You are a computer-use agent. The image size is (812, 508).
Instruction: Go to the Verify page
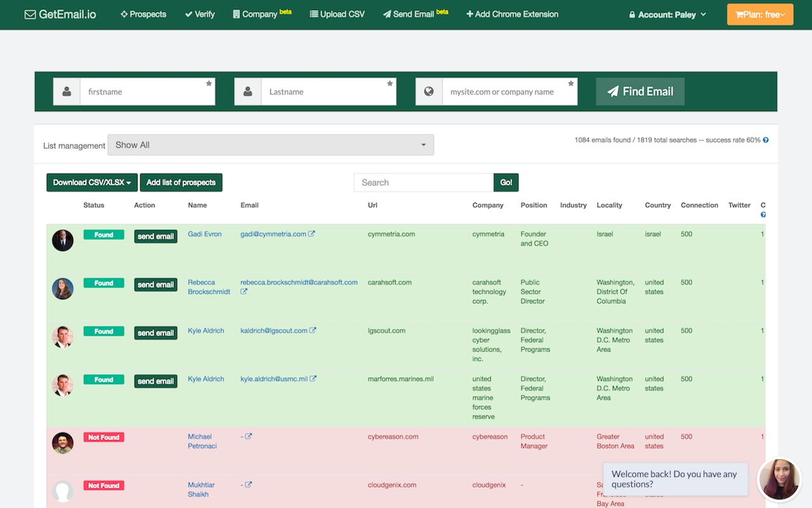click(200, 14)
